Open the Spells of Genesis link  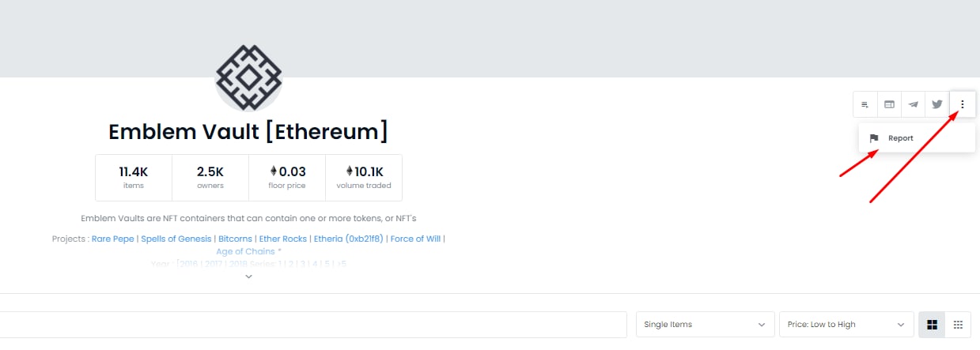176,239
